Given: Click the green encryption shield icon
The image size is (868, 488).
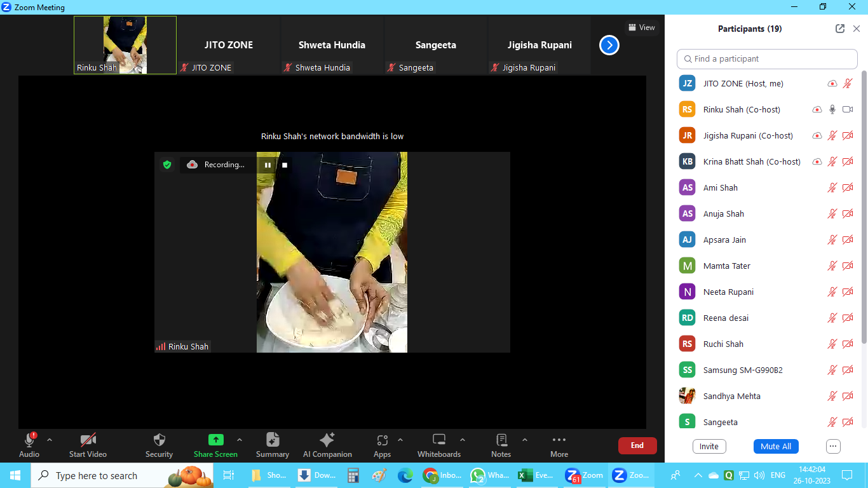Looking at the screenshot, I should [x=167, y=165].
